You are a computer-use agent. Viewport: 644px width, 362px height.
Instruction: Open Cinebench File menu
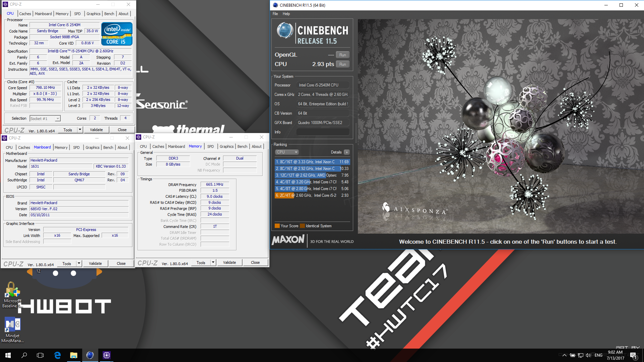point(275,14)
